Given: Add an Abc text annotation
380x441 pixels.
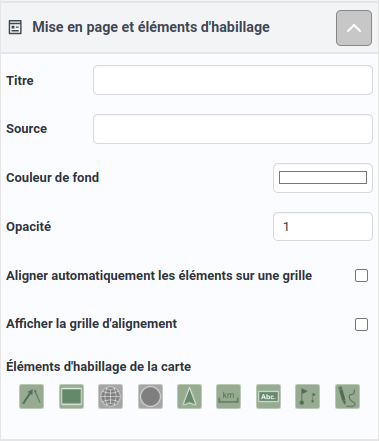Looking at the screenshot, I should click(268, 396).
